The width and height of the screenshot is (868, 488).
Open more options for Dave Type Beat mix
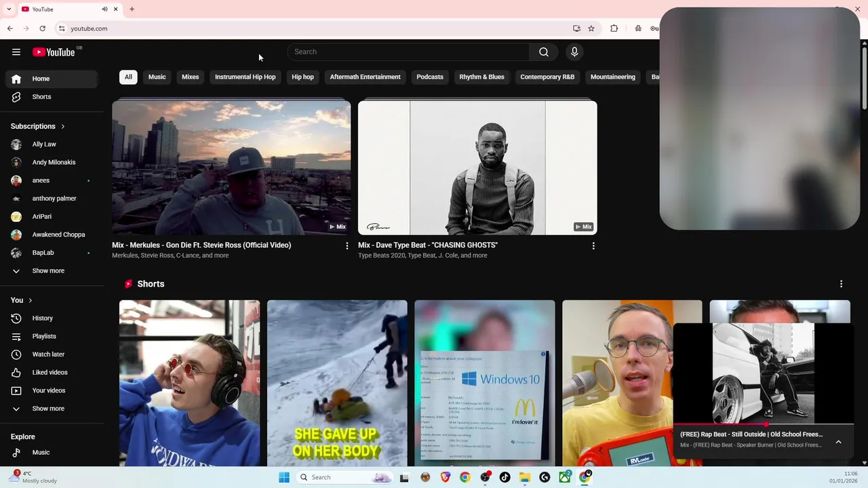point(593,246)
